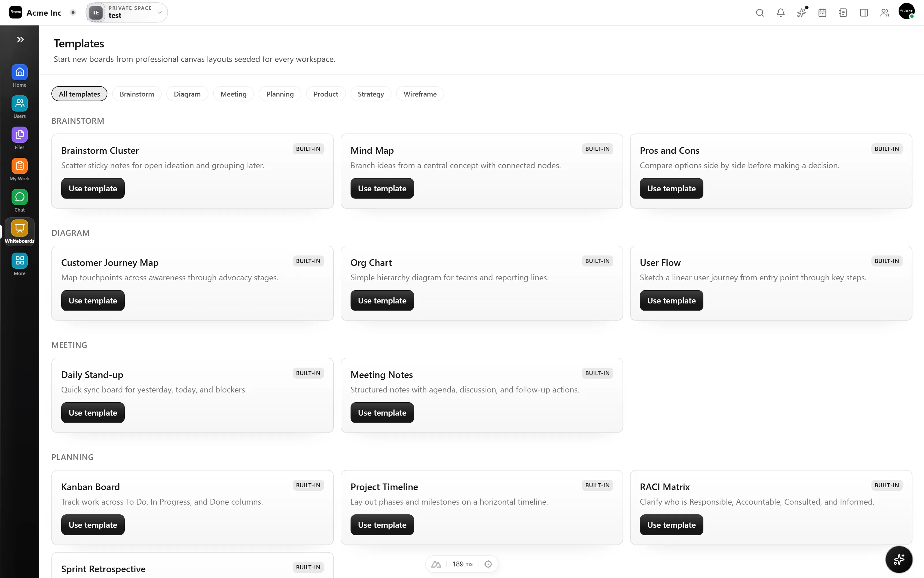
Task: Use the Daily Stand-up template
Action: pos(93,412)
